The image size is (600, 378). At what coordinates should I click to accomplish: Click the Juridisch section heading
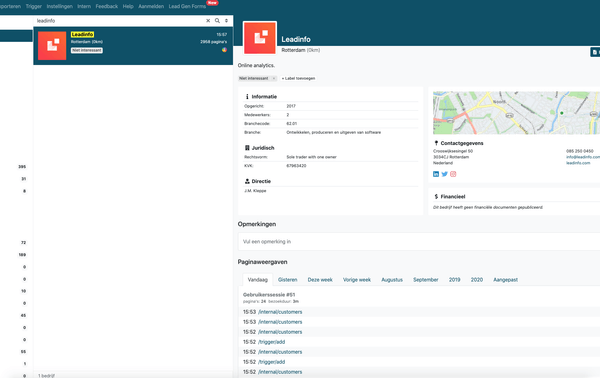coord(263,148)
